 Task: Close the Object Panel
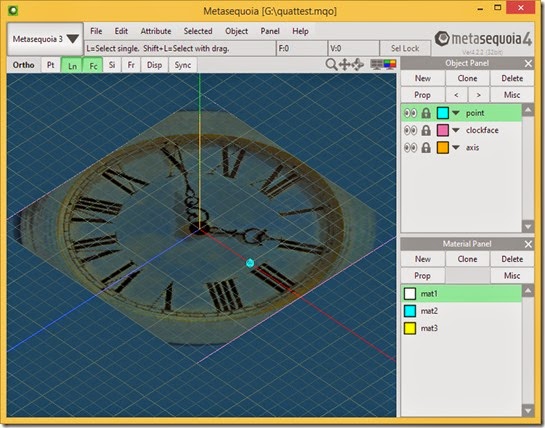(528, 63)
